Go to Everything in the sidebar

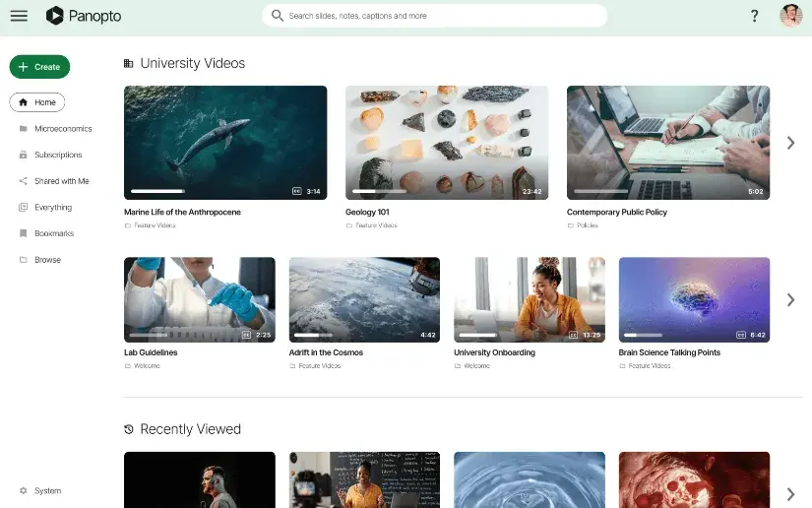click(x=53, y=208)
